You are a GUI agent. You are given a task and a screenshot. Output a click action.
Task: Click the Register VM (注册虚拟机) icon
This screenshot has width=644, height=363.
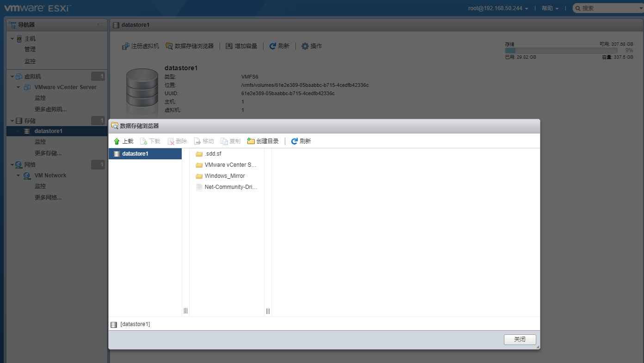125,46
